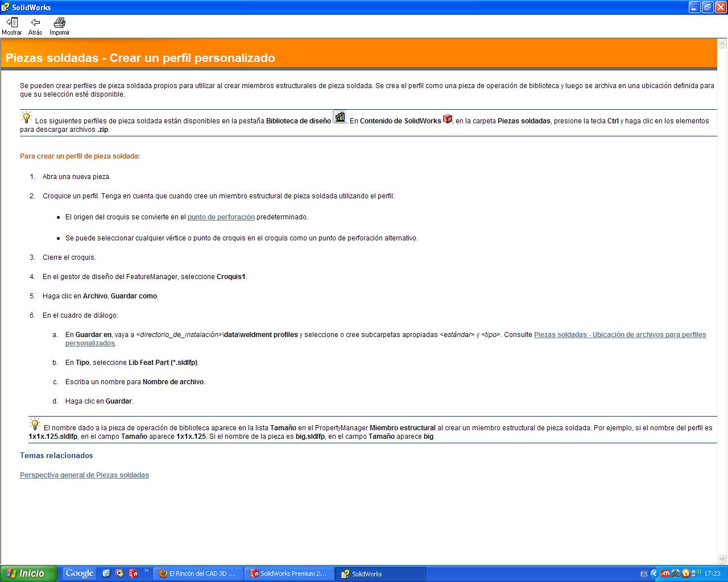728x582 pixels.
Task: Select the SolidWorks help taskbar button
Action: pos(380,574)
